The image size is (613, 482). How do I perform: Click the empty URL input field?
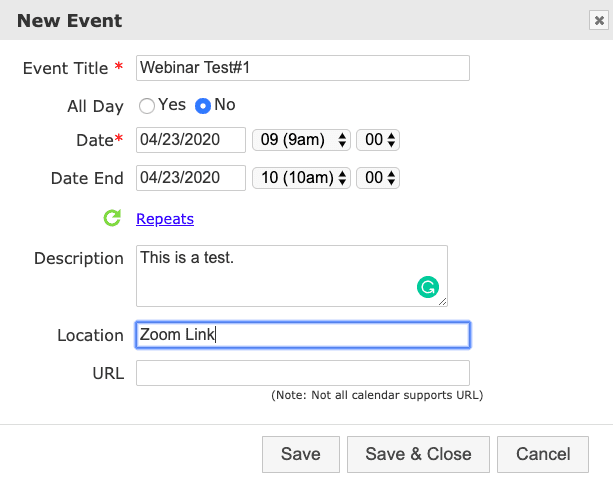point(302,373)
